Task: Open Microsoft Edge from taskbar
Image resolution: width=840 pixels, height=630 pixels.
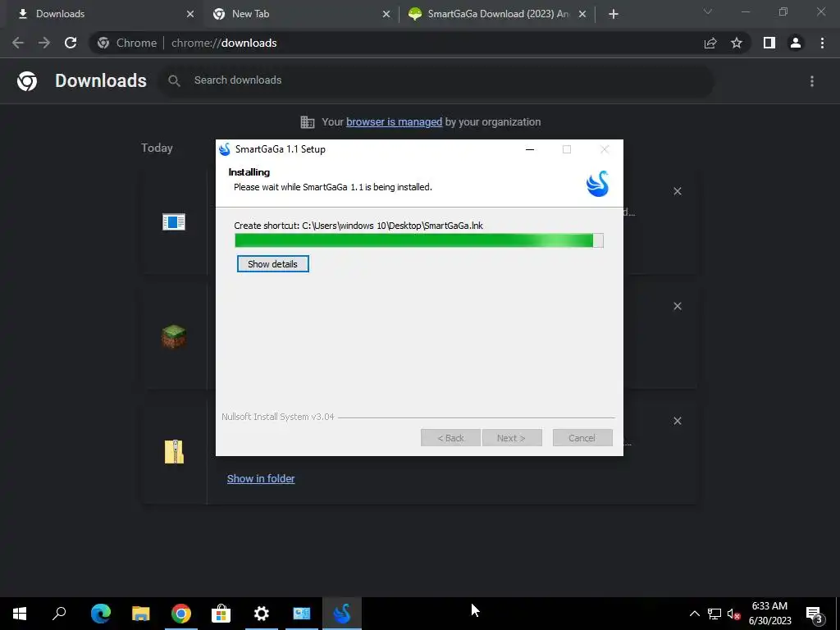Action: [x=100, y=614]
